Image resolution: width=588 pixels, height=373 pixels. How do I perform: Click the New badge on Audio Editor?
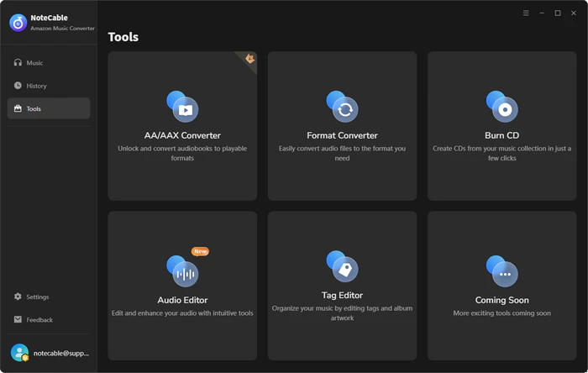coord(200,251)
